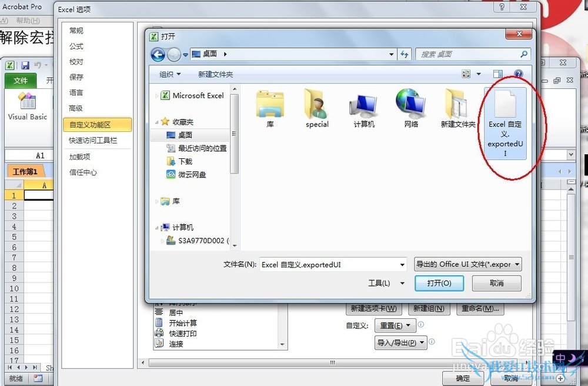Click the help question mark in Excel 选项 title
Image resolution: width=588 pixels, height=386 pixels.
[x=502, y=7]
